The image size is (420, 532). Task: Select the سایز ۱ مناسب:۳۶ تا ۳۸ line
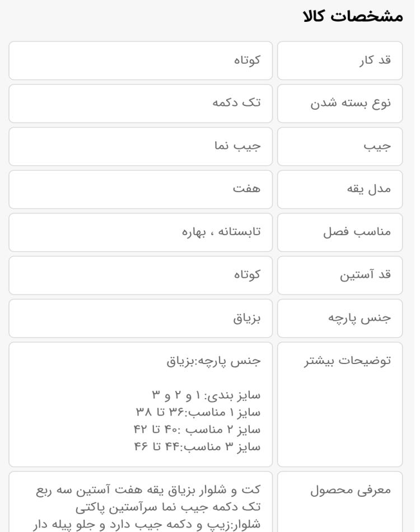point(198,413)
